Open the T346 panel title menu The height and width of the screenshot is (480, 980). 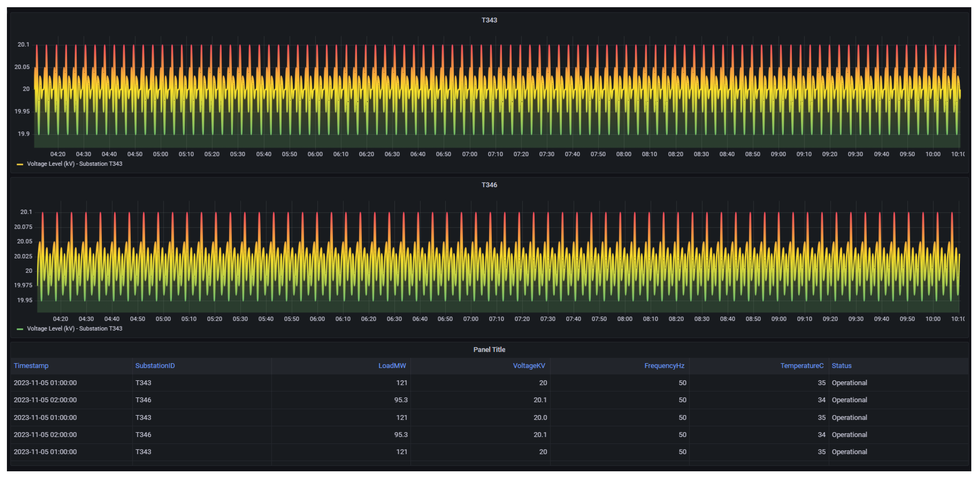coord(489,185)
